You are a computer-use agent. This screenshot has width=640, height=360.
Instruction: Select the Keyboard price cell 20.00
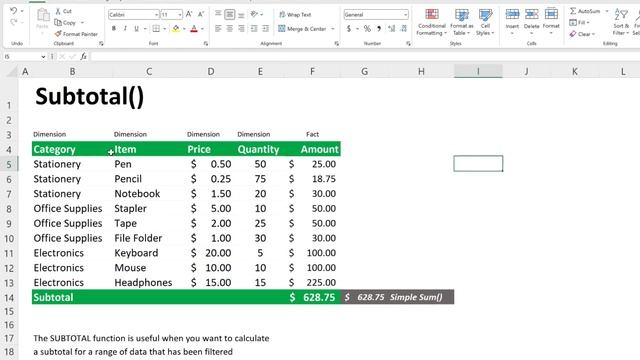tap(210, 253)
